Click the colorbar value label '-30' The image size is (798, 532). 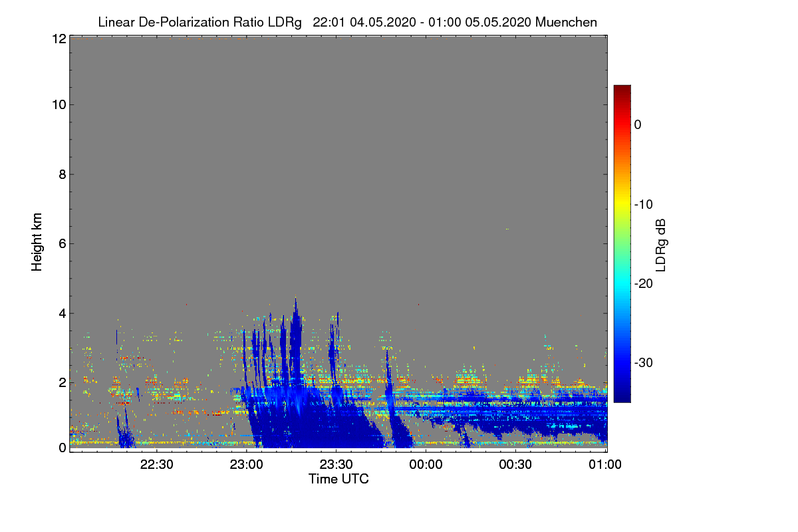tap(643, 362)
